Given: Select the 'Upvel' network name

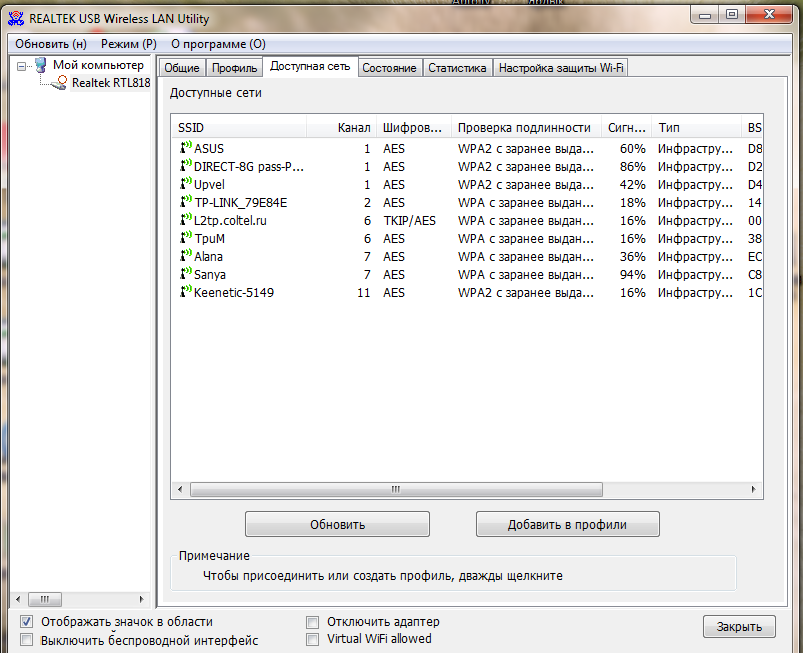Looking at the screenshot, I should (209, 184).
